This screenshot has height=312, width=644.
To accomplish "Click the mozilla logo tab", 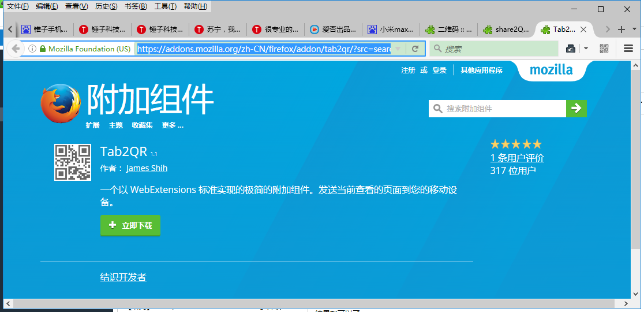I will 551,70.
